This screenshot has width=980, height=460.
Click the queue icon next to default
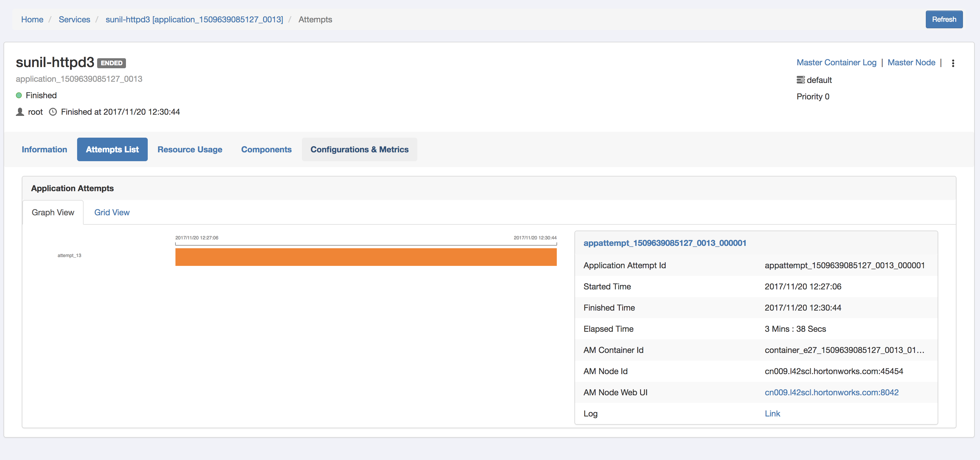800,80
